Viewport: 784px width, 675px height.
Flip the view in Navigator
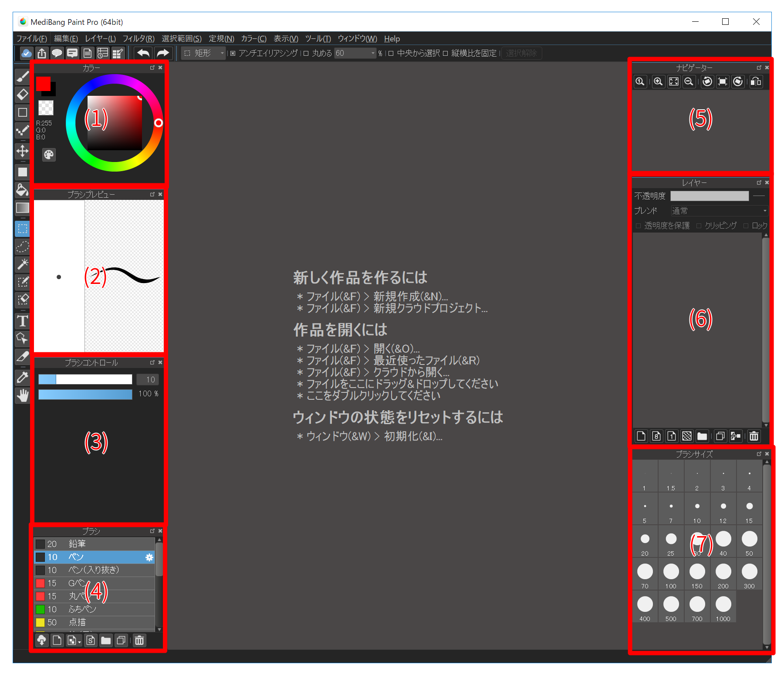click(x=756, y=81)
